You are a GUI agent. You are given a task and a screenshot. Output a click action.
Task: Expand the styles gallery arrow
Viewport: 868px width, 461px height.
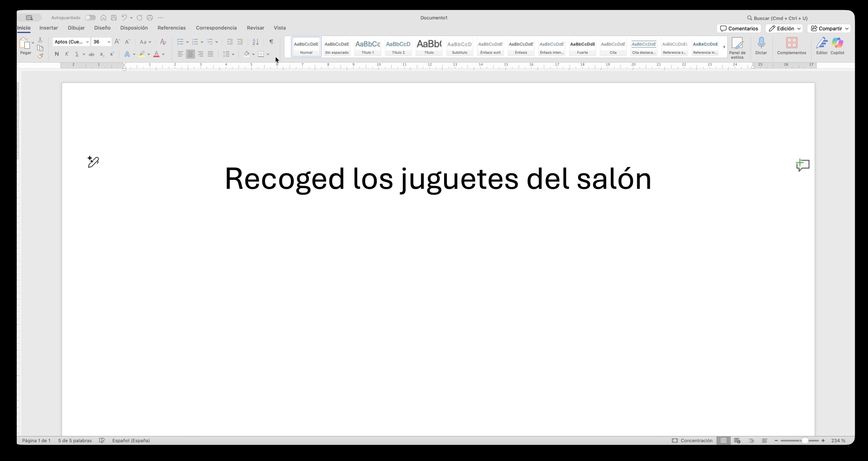[x=724, y=47]
